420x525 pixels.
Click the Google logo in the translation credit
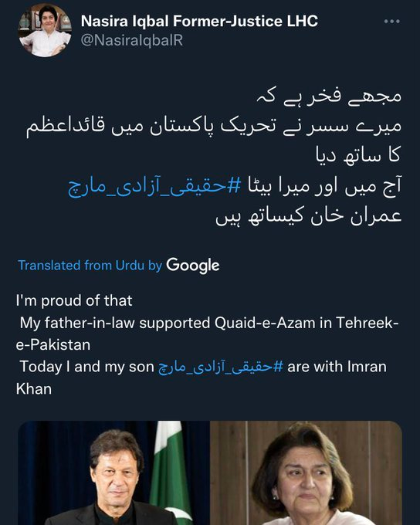(193, 266)
